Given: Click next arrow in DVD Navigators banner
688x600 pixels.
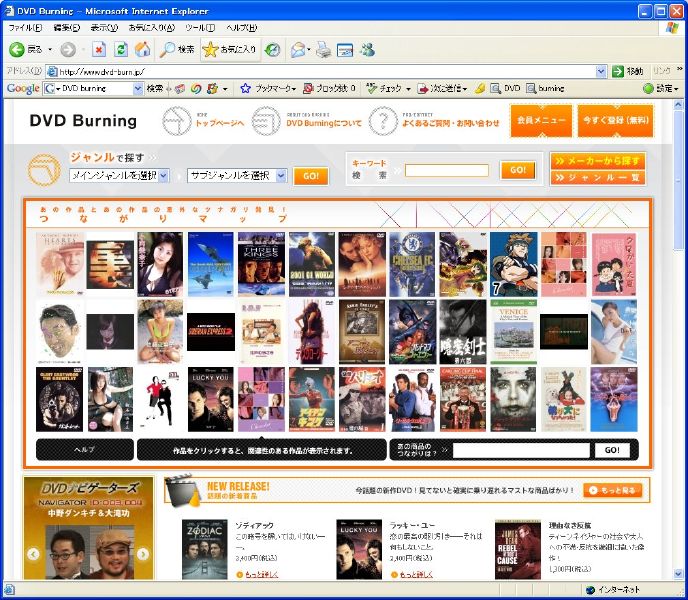Looking at the screenshot, I should (143, 554).
